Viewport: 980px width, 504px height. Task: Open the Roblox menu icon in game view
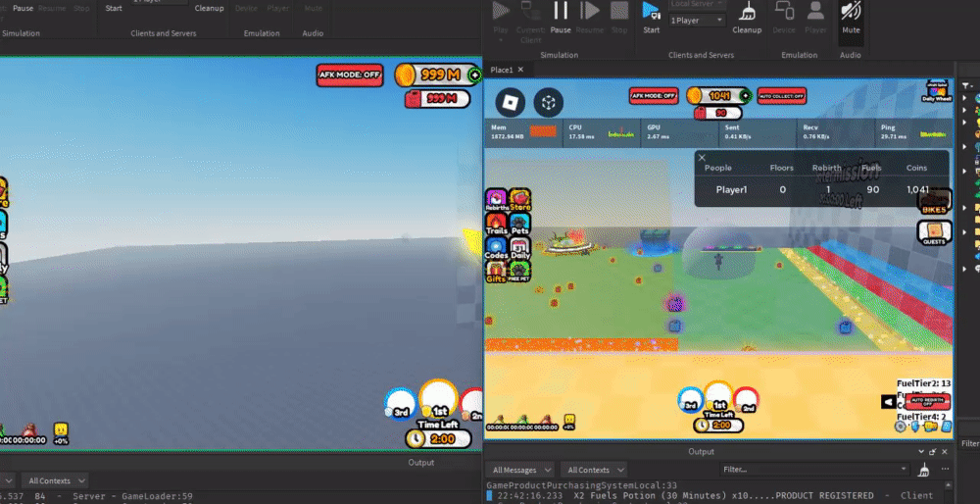pyautogui.click(x=510, y=102)
